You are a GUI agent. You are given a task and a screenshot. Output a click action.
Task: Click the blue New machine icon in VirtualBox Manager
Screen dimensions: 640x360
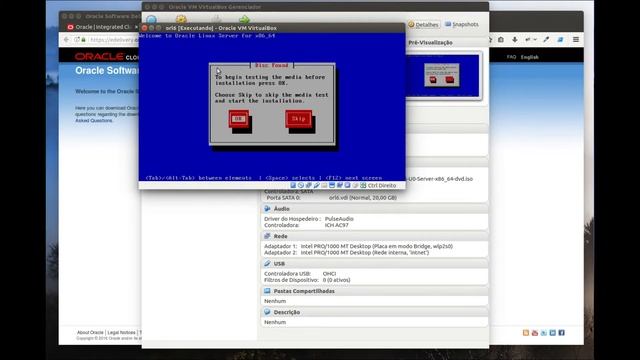click(x=151, y=19)
